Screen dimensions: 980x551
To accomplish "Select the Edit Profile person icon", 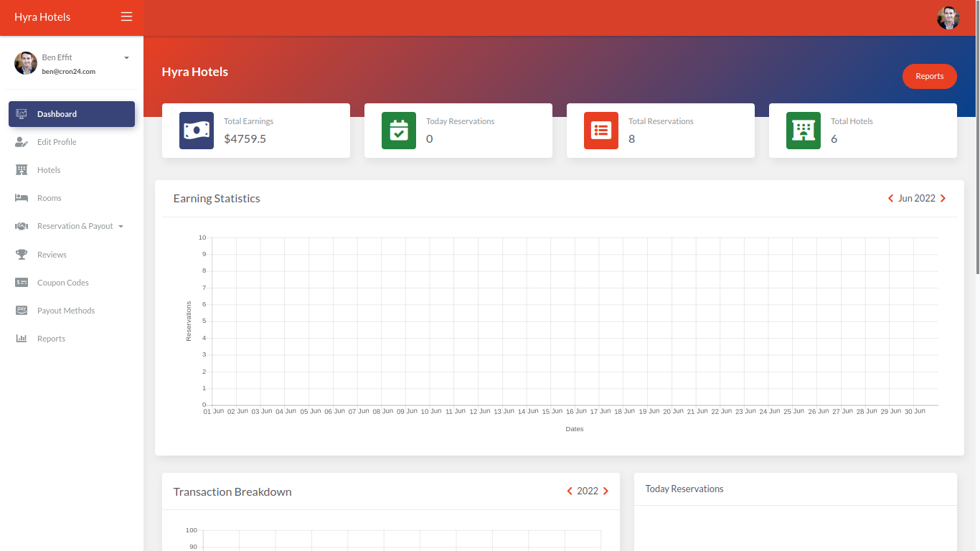I will tap(22, 141).
